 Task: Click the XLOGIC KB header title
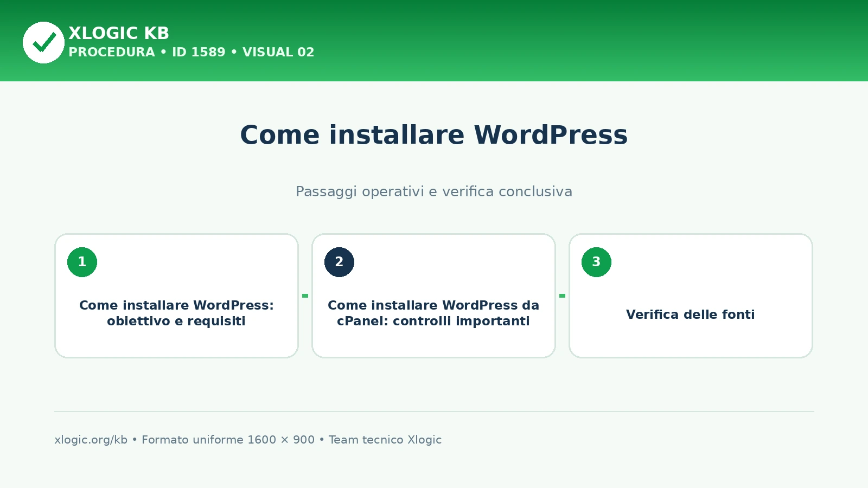pos(119,33)
